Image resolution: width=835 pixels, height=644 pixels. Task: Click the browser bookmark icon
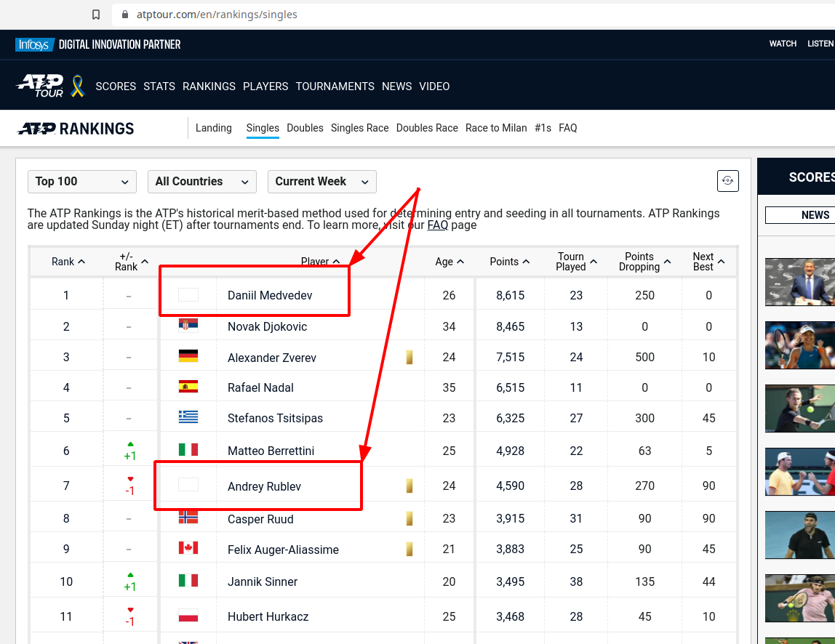pyautogui.click(x=96, y=15)
